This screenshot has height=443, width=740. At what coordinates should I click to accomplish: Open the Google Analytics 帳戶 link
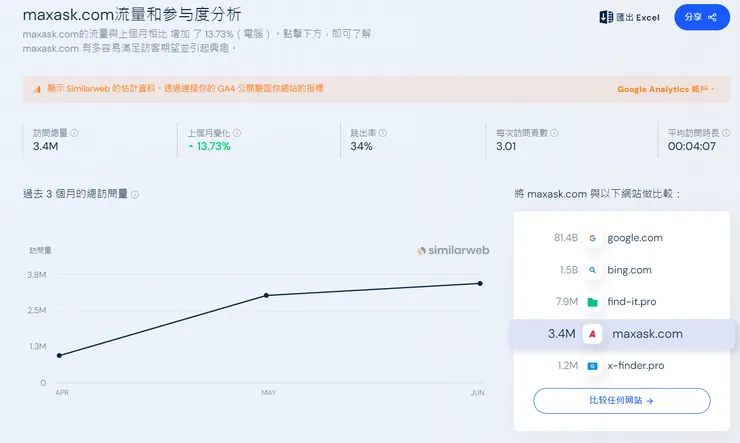coord(665,89)
